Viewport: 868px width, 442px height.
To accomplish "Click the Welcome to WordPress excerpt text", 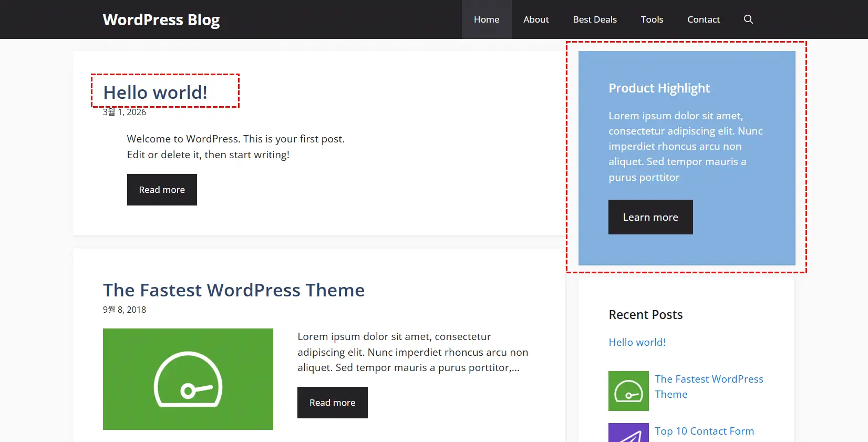I will click(236, 147).
